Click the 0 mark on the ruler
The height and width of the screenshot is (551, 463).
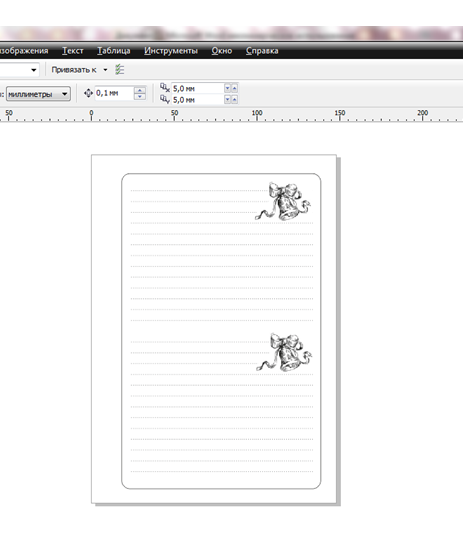point(91,113)
